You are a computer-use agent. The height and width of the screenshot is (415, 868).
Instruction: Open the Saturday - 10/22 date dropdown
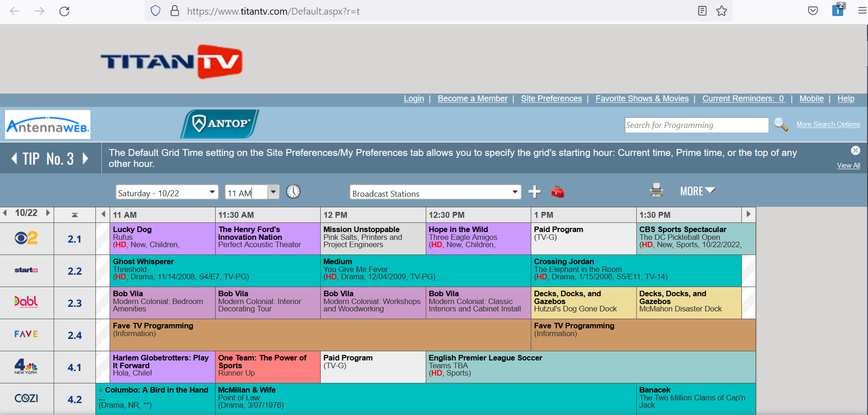211,192
